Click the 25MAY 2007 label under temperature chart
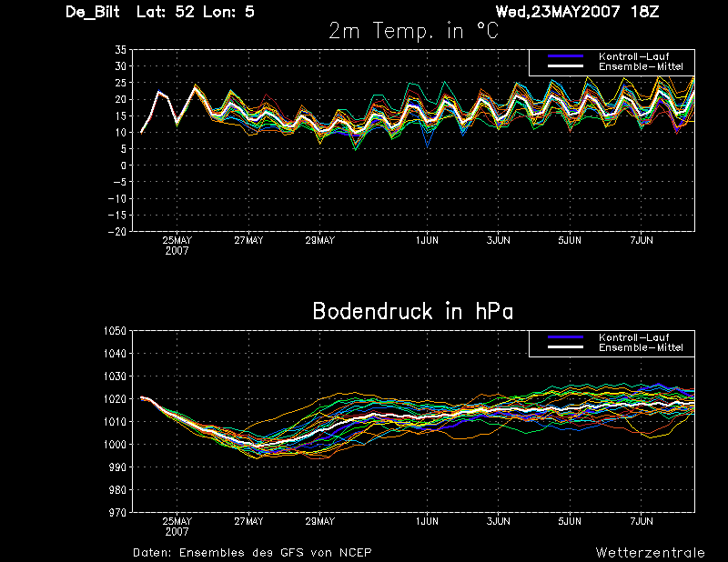 [x=177, y=246]
